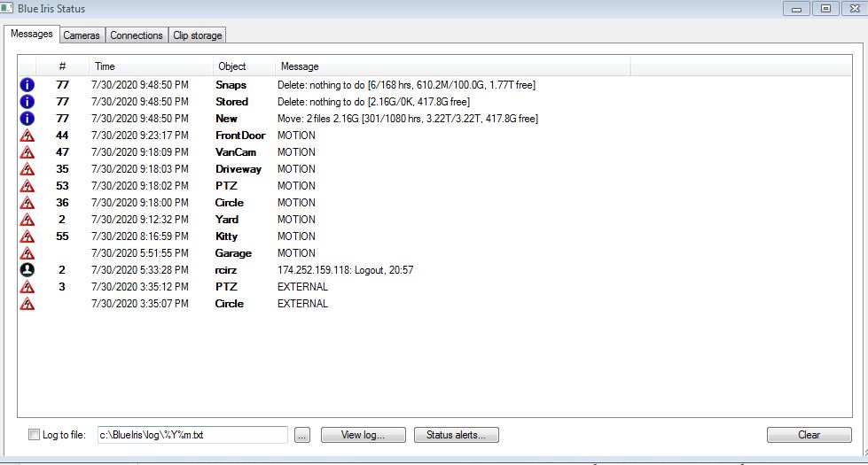Click the '174.252.159.118: Logout, 20:57' message
Viewport: 868px width, 465px height.
346,270
